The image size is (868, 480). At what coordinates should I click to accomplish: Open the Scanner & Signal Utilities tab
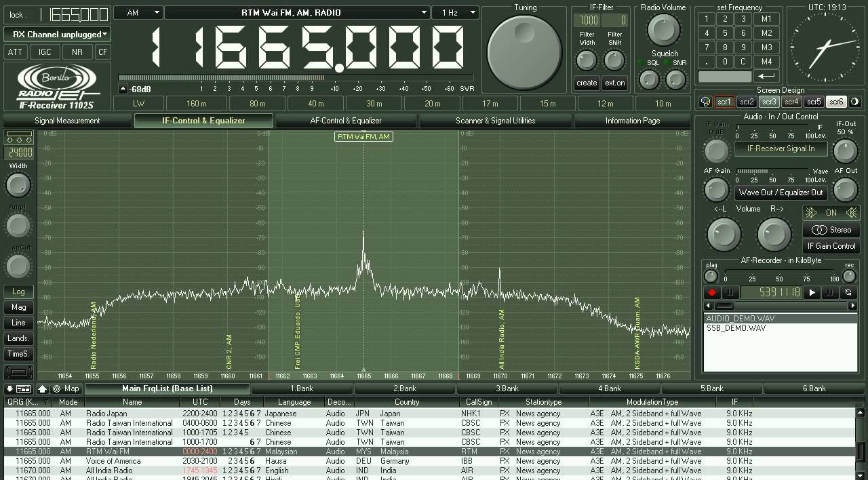[x=495, y=121]
